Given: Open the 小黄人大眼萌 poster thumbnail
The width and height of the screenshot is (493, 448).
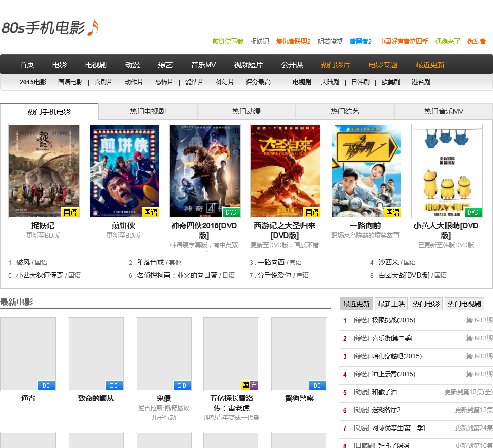Looking at the screenshot, I should tap(447, 170).
